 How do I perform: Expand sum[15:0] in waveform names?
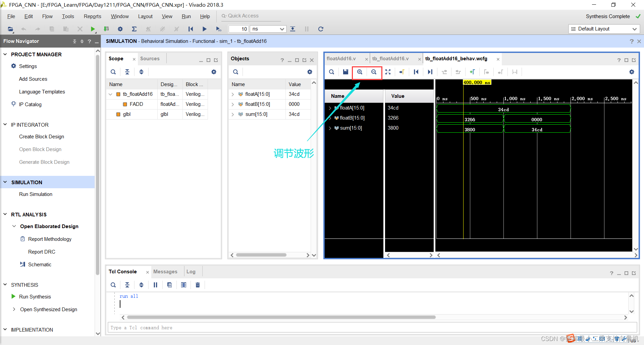(330, 128)
